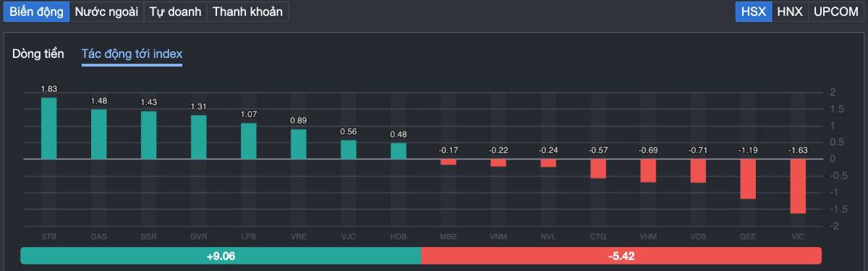This screenshot has height=271, width=868.
Task: Click the BSR green bar
Action: point(149,135)
